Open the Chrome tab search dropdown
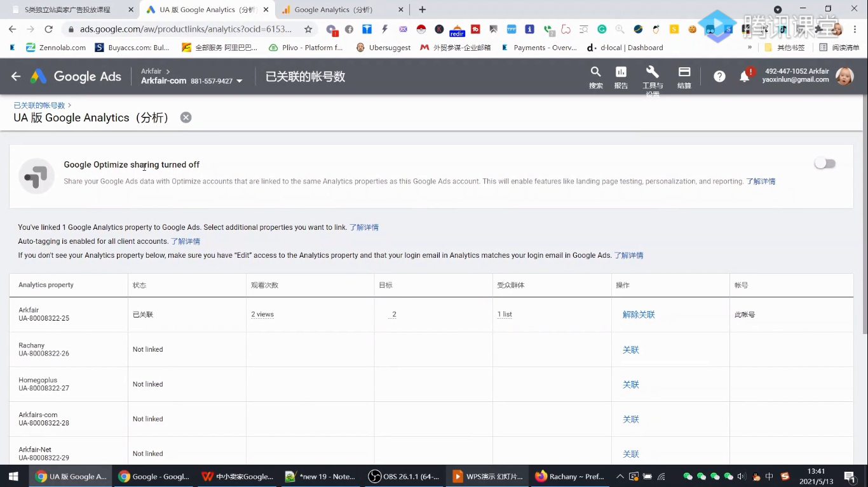 [x=778, y=10]
